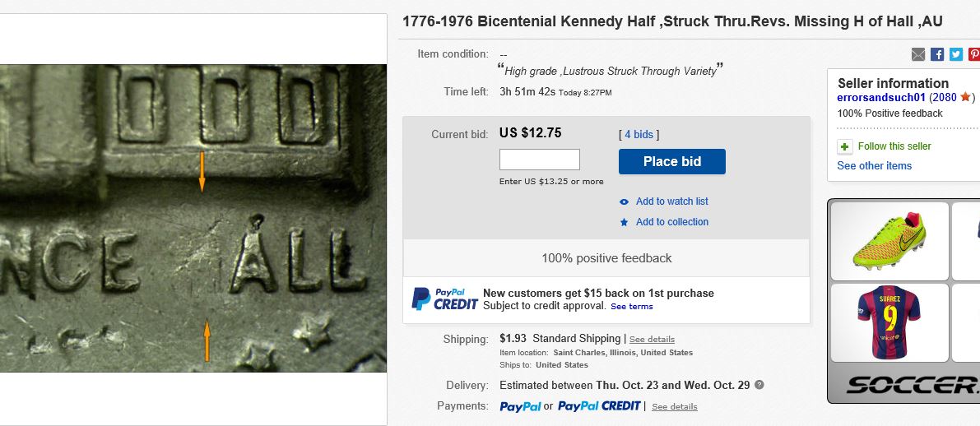
Task: Open the 4 bids history link
Action: (639, 134)
